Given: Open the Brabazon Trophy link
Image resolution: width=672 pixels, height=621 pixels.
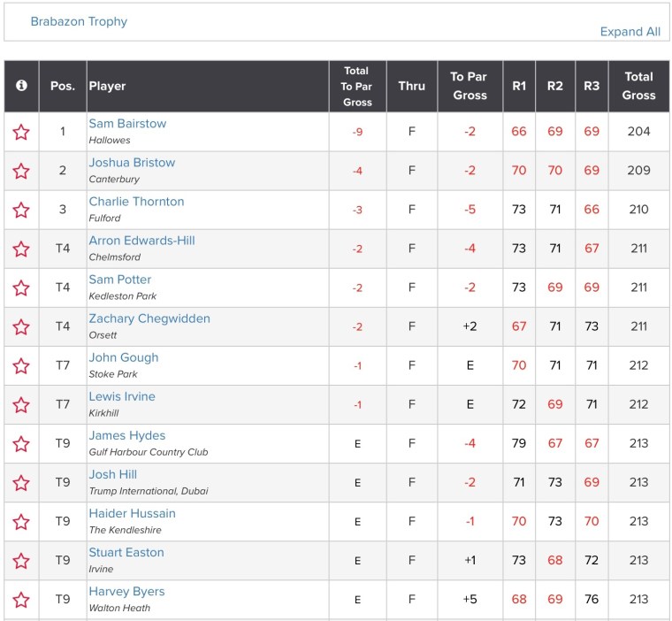Looking at the screenshot, I should tap(79, 21).
